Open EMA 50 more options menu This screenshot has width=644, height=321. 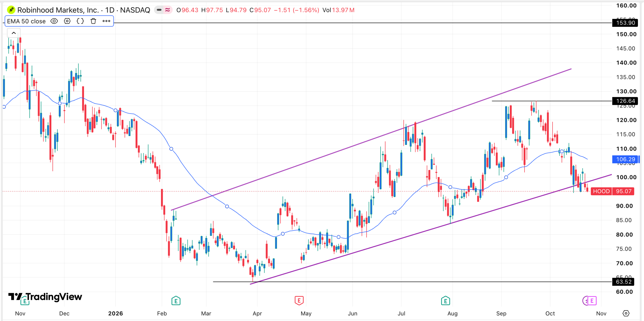coord(106,21)
